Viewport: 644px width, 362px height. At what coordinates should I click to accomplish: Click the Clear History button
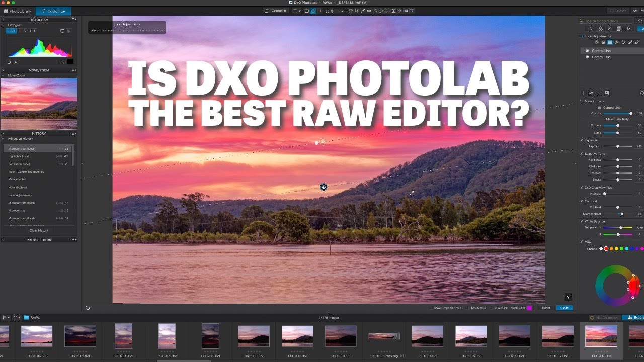(x=39, y=230)
